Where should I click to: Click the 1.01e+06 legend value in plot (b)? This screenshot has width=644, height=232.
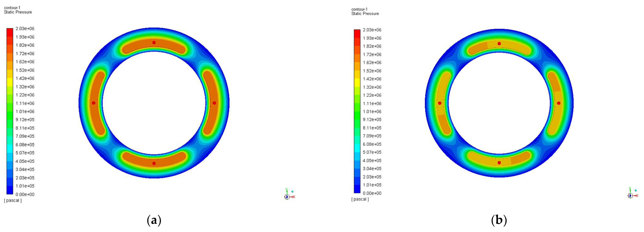pyautogui.click(x=372, y=111)
